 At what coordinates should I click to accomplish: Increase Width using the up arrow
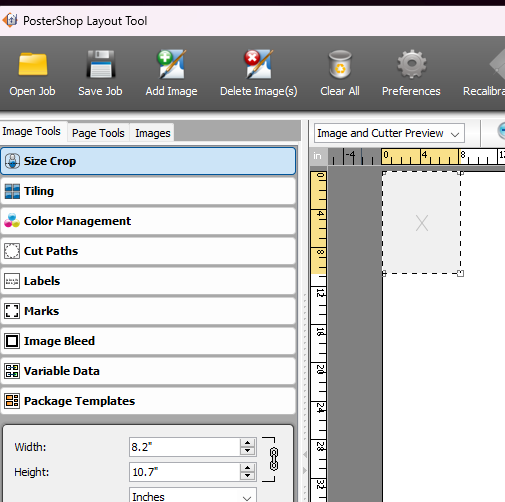[x=247, y=443]
